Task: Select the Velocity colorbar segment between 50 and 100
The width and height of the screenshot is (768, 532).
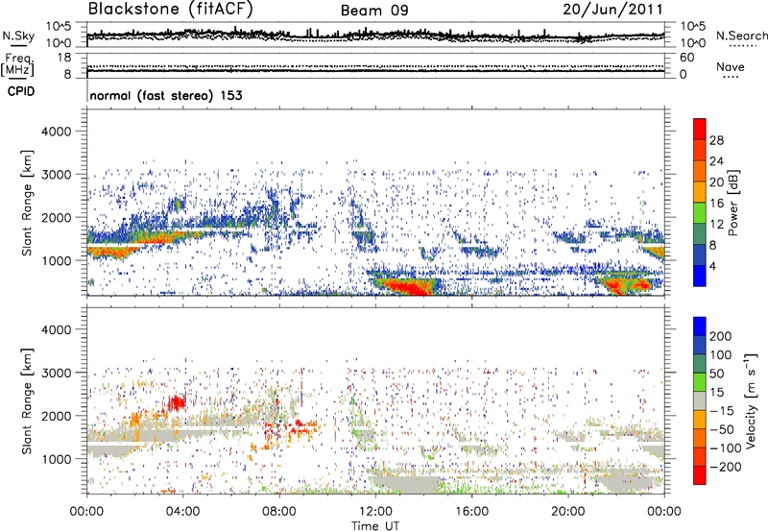Action: 700,364
